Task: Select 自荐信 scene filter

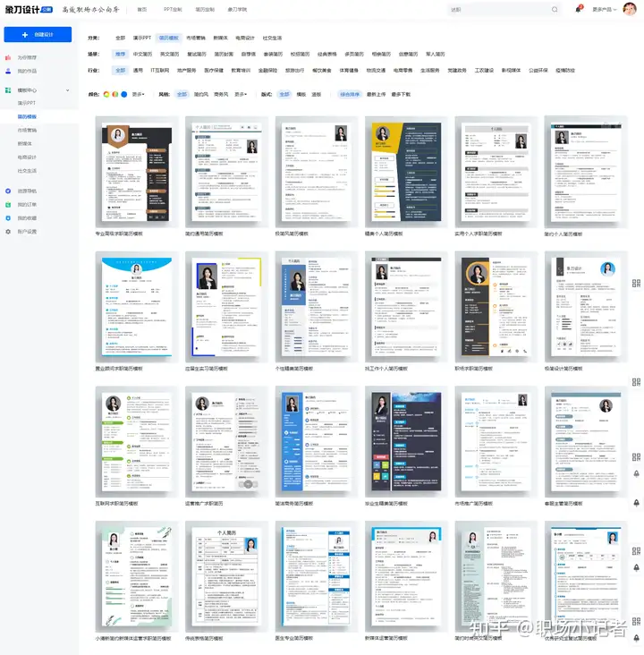Action: pyautogui.click(x=248, y=55)
